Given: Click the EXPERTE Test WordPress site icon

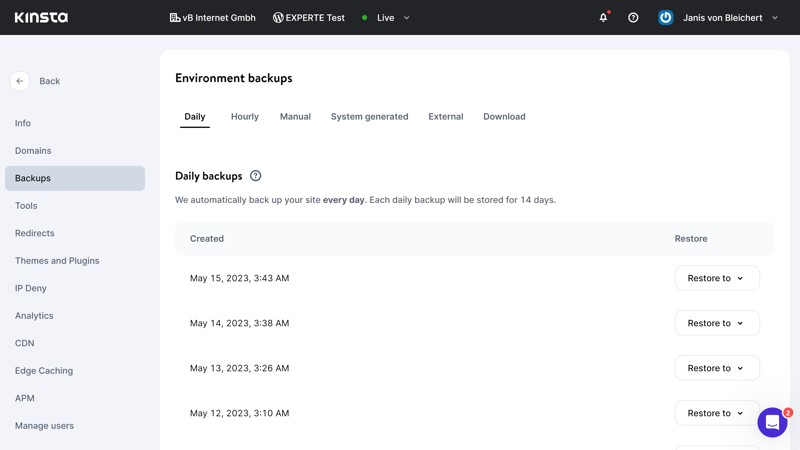Looking at the screenshot, I should pyautogui.click(x=278, y=18).
